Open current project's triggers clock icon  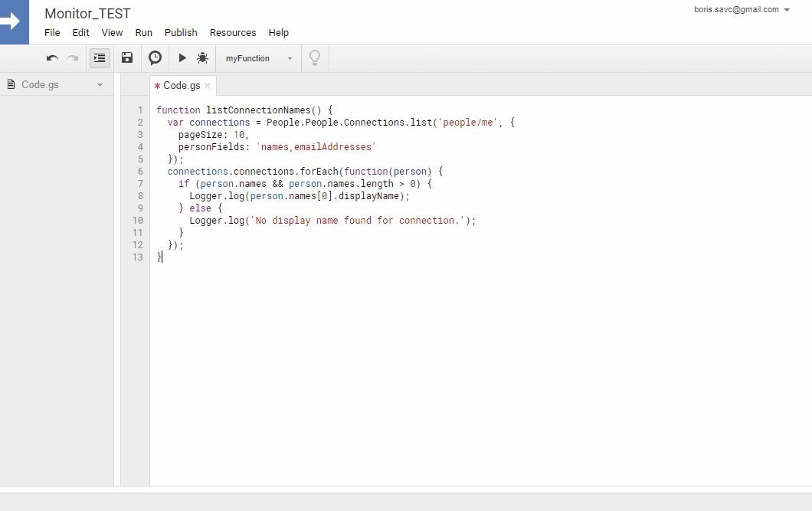[155, 57]
